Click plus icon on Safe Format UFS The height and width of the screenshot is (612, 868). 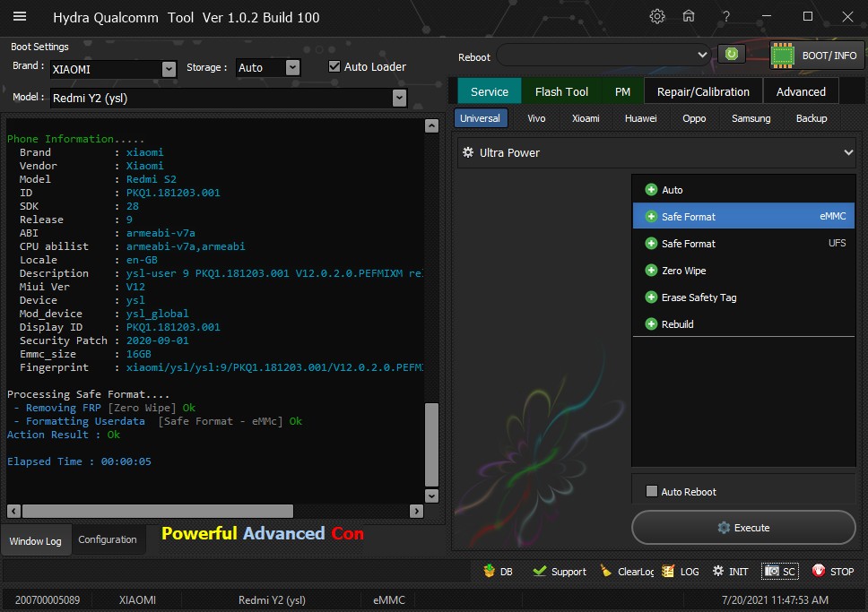(651, 244)
